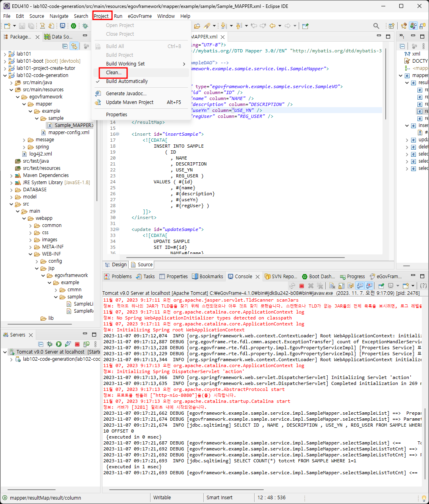Screen dimensions: 429x504
Task: Click the Previous Annotation toolbar icon
Action: (x=239, y=26)
